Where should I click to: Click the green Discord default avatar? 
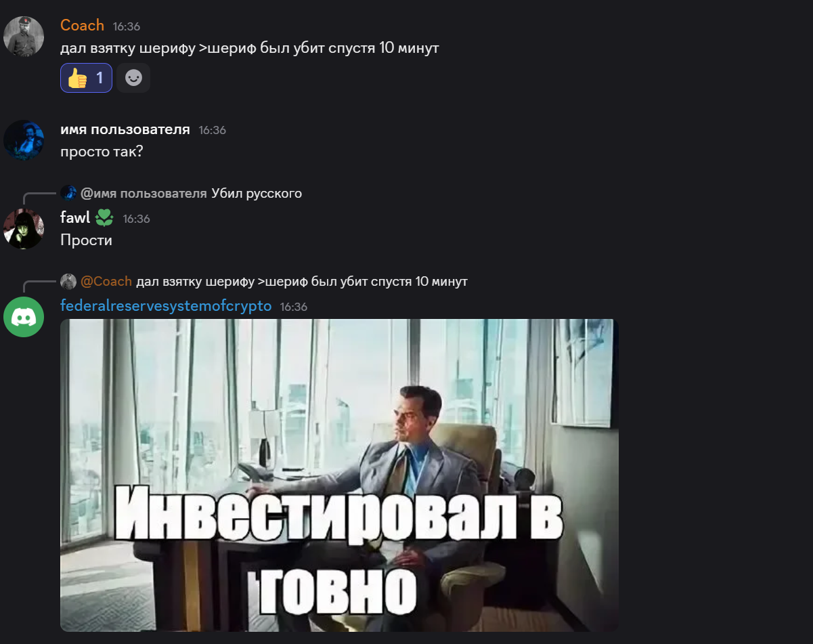point(24,317)
